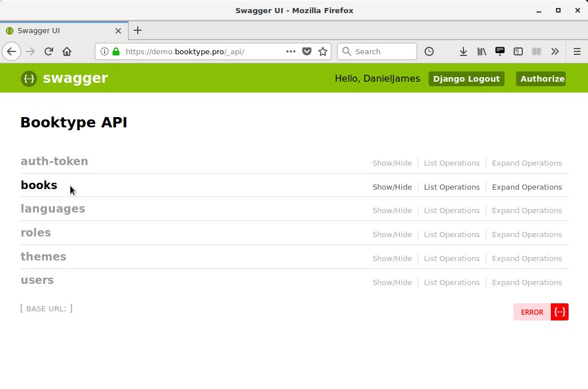List Operations for books
This screenshot has width=588, height=389.
click(452, 187)
